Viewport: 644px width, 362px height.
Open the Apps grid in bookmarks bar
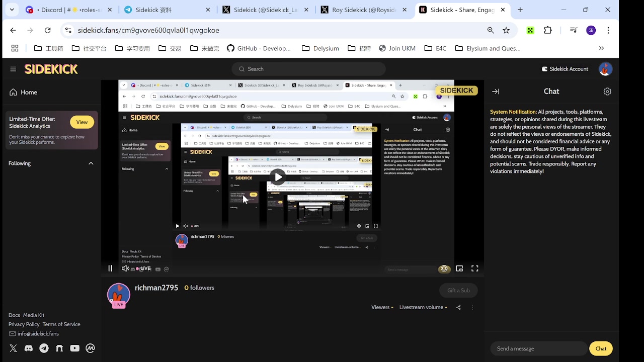[15, 48]
